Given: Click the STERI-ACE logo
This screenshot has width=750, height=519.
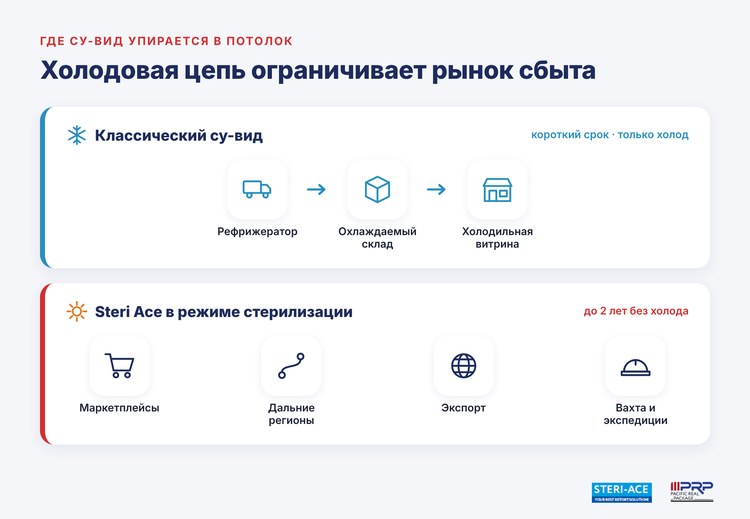Looking at the screenshot, I should click(621, 492).
